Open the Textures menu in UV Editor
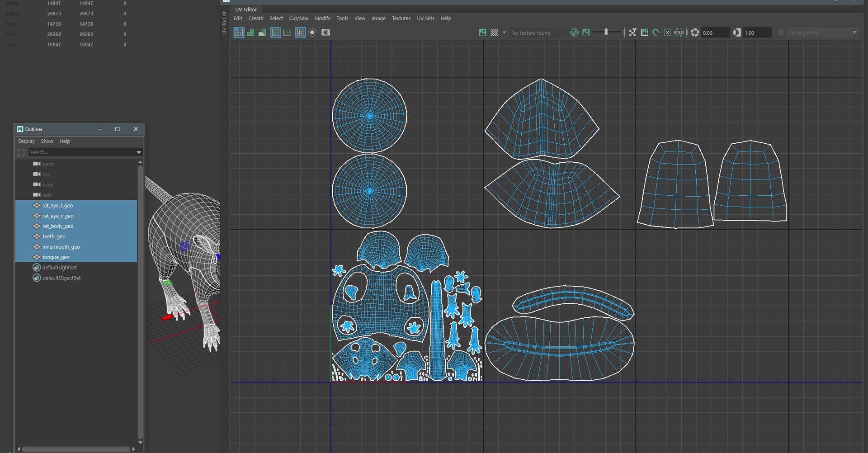The width and height of the screenshot is (868, 453). [401, 19]
